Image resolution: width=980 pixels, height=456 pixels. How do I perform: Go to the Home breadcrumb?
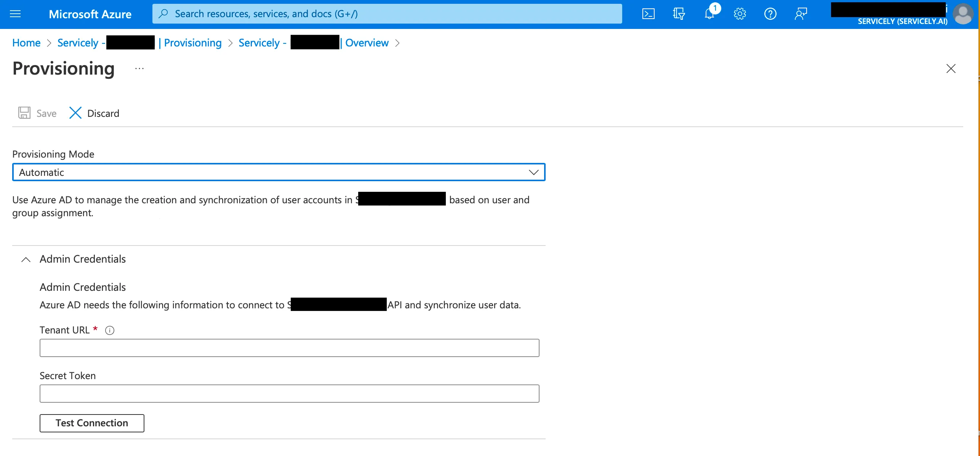[26, 43]
